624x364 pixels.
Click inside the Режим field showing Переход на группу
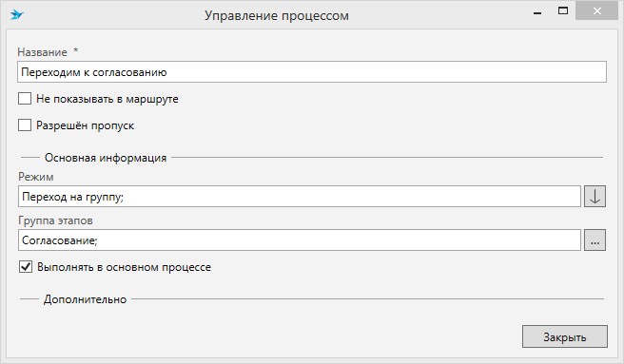tap(300, 196)
